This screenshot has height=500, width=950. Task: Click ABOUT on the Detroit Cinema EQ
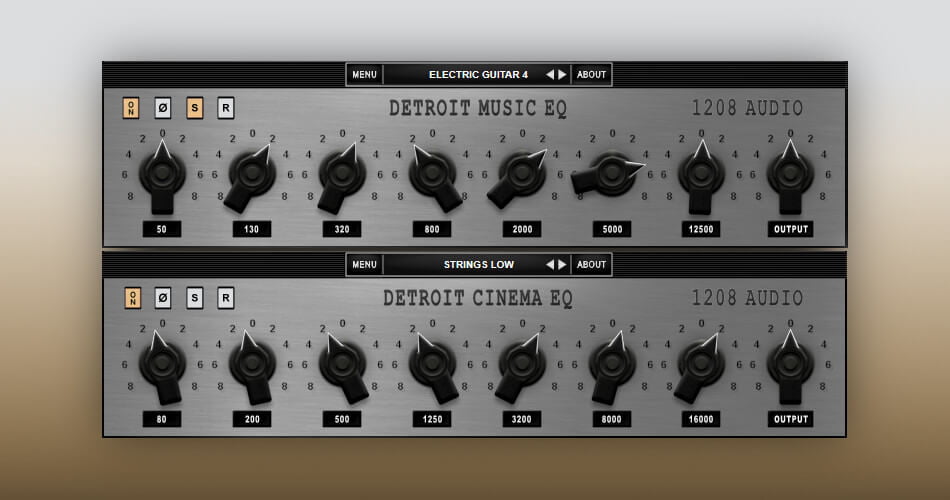point(591,264)
